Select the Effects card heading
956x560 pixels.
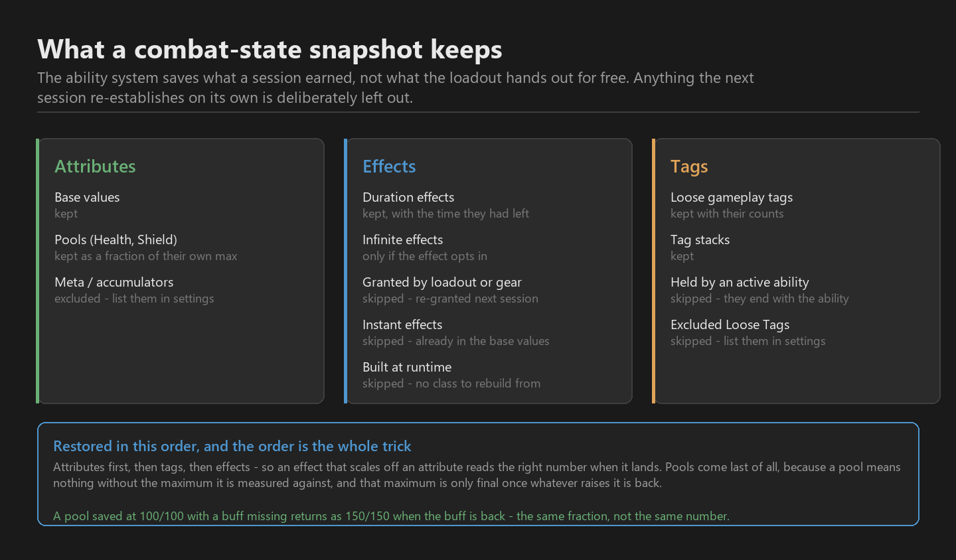[x=389, y=167]
